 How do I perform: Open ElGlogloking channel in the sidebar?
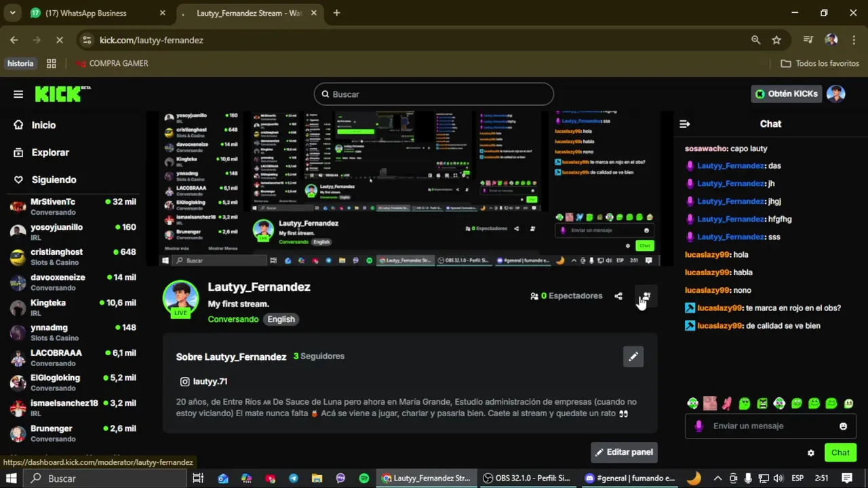click(x=73, y=382)
